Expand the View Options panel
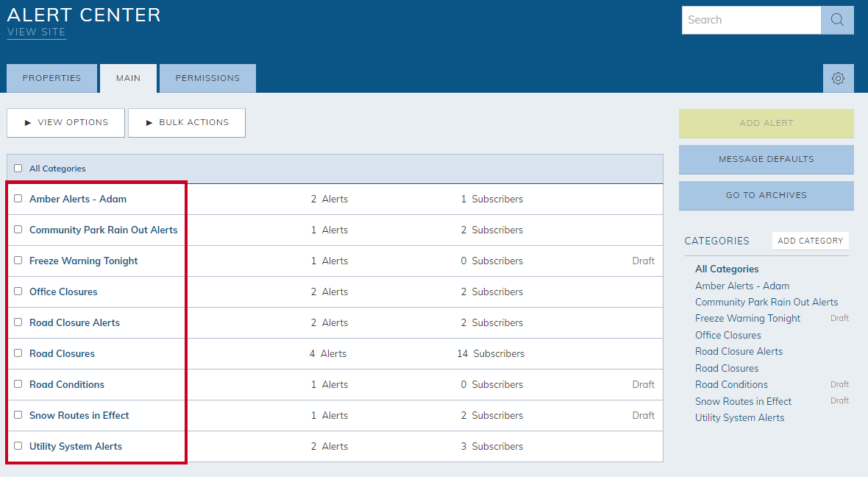Screen dimensions: 868x477 click(66, 122)
